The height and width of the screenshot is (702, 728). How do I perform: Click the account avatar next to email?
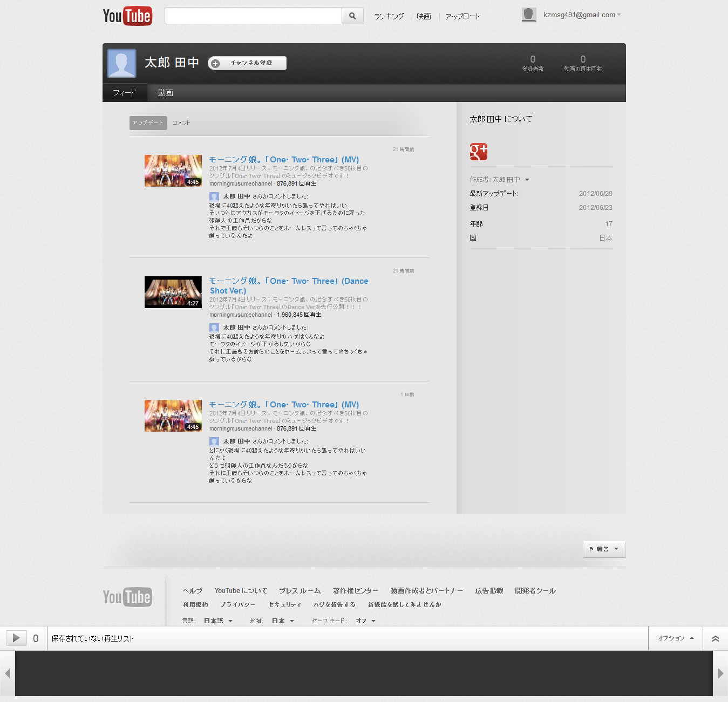[x=529, y=15]
